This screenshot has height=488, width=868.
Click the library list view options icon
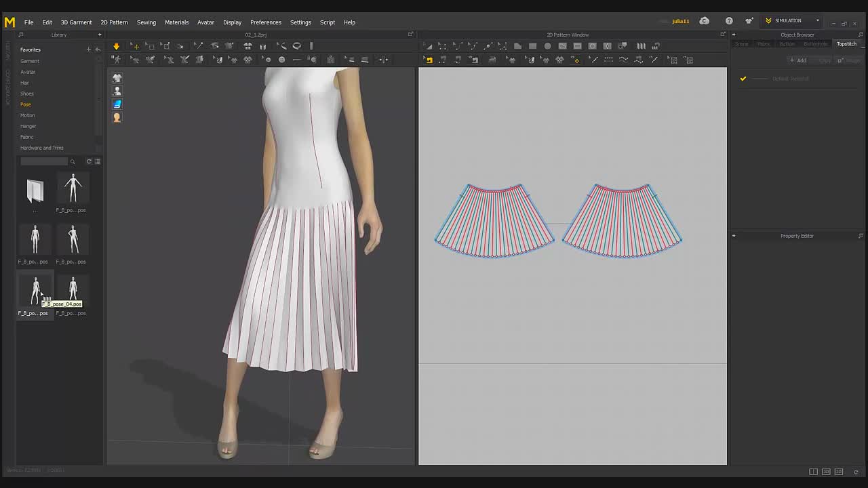[98, 161]
